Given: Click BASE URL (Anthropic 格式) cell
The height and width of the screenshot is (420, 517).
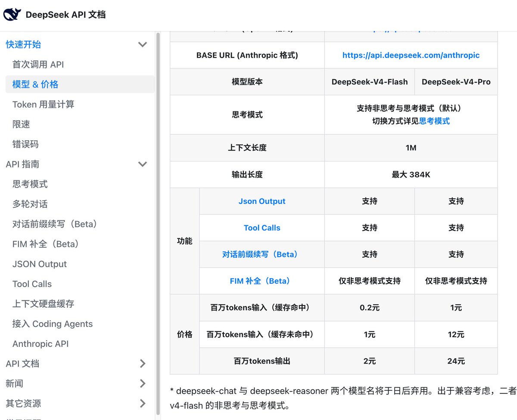Looking at the screenshot, I should point(247,55).
